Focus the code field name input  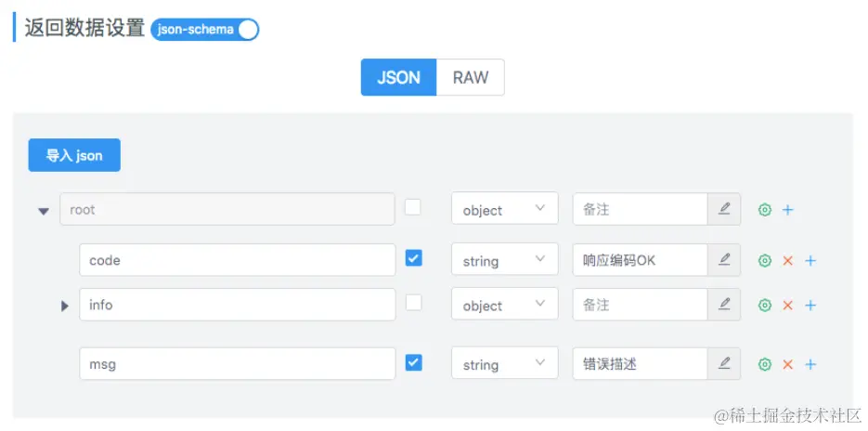coord(238,260)
